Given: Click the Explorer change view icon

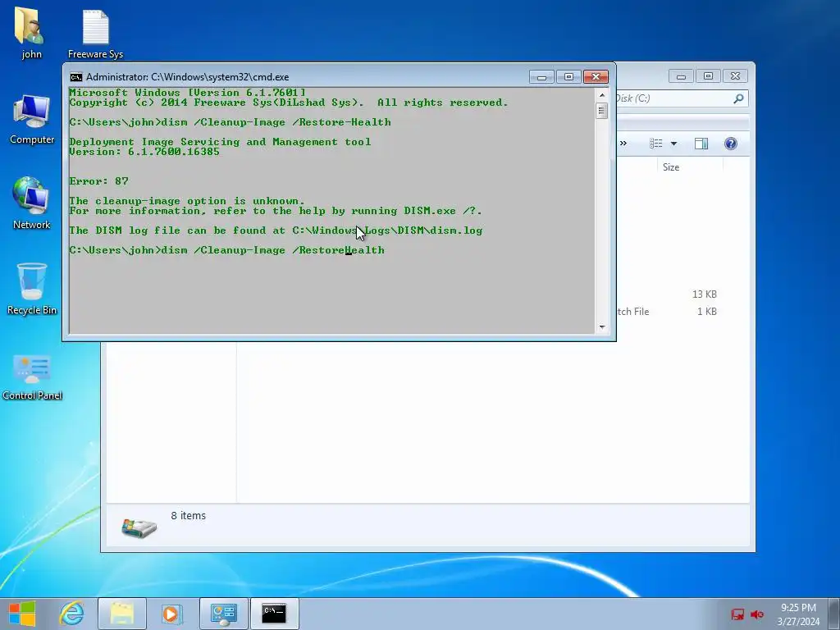Looking at the screenshot, I should click(x=655, y=144).
